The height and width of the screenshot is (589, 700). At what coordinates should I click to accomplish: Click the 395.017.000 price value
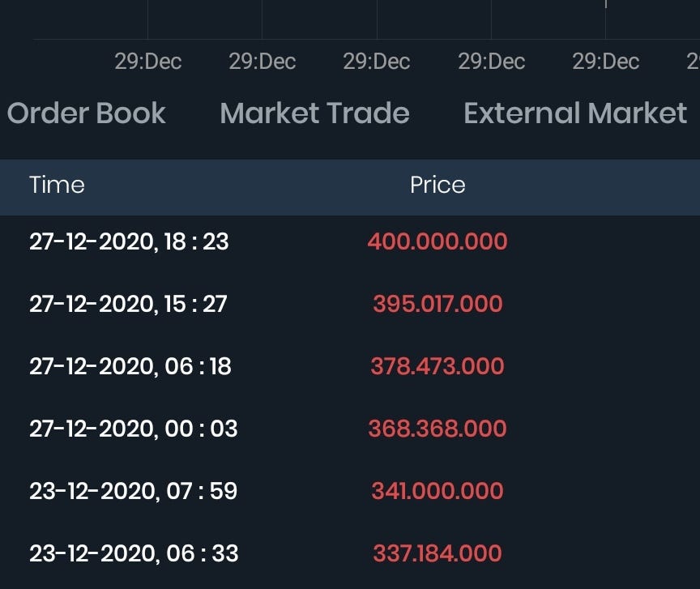(437, 304)
